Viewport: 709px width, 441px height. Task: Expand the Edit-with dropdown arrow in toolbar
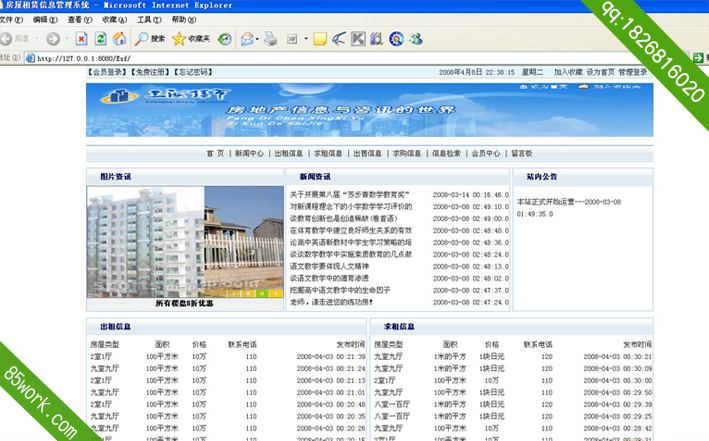point(304,39)
